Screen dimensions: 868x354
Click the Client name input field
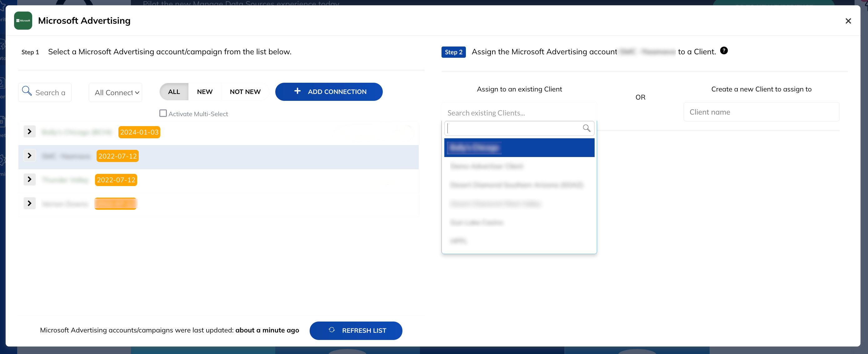coord(761,112)
